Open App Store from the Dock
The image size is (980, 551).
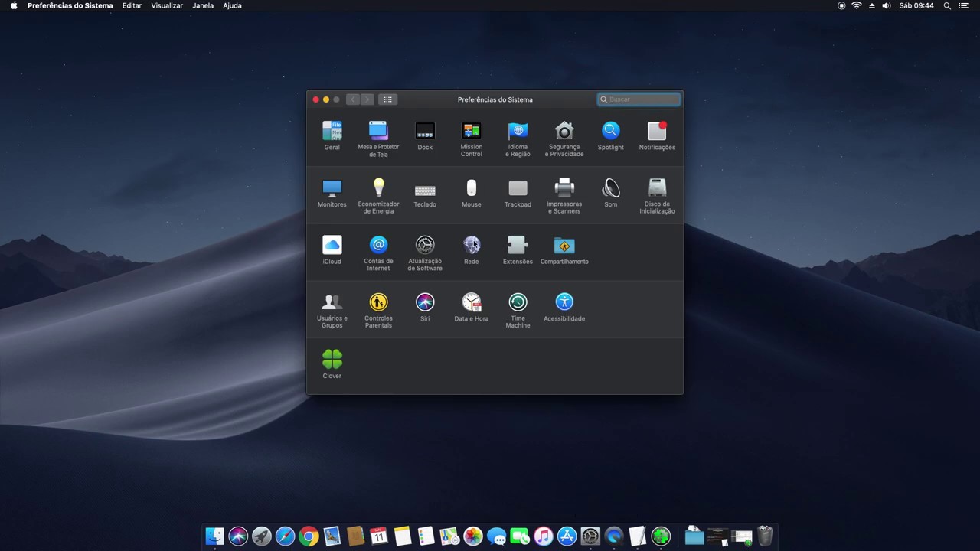(567, 536)
